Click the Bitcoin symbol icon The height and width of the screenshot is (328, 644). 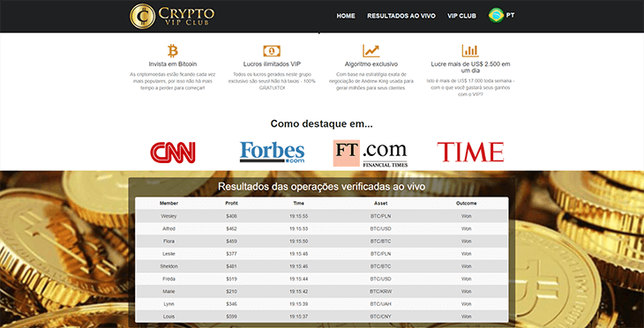pyautogui.click(x=173, y=51)
